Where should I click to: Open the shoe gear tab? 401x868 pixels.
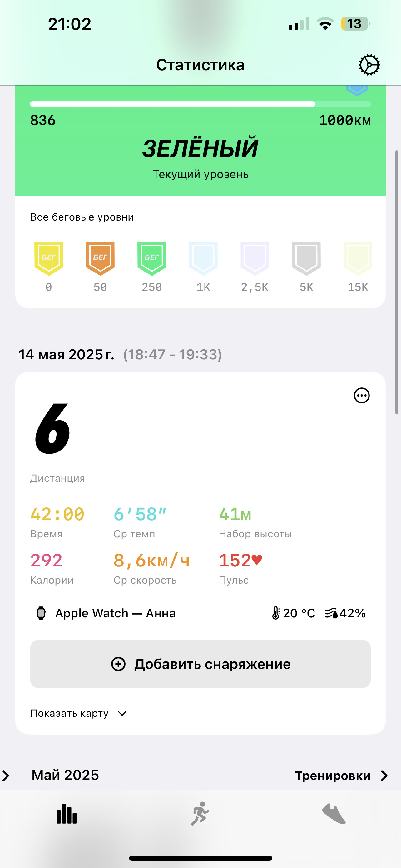point(334,814)
